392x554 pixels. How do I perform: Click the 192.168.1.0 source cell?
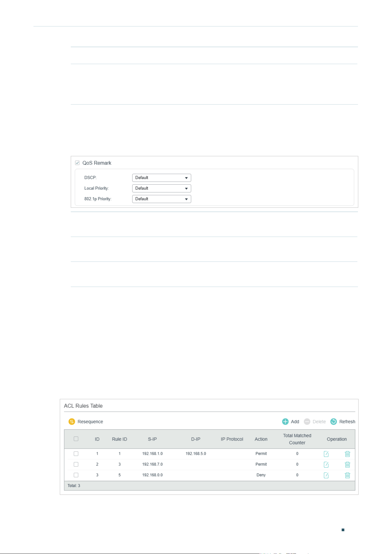coord(152,454)
